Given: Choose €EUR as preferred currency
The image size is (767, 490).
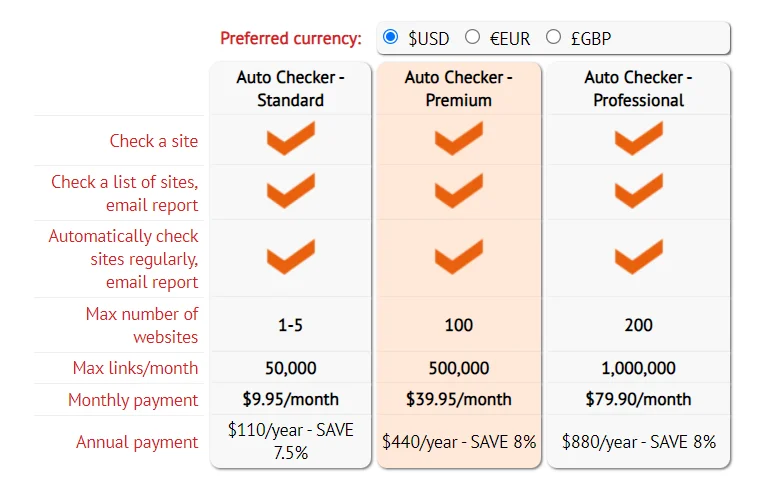Looking at the screenshot, I should point(472,37).
